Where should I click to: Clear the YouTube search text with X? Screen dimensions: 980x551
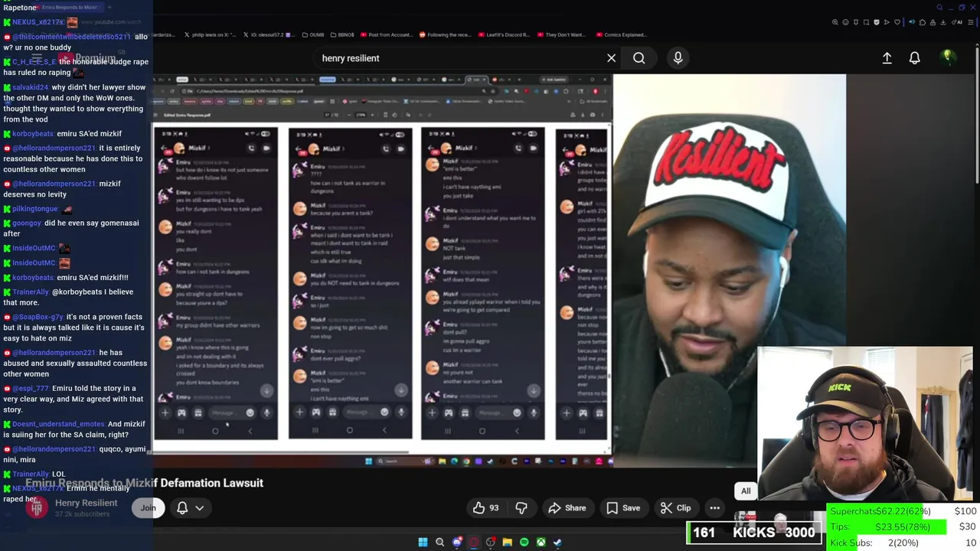click(x=611, y=58)
